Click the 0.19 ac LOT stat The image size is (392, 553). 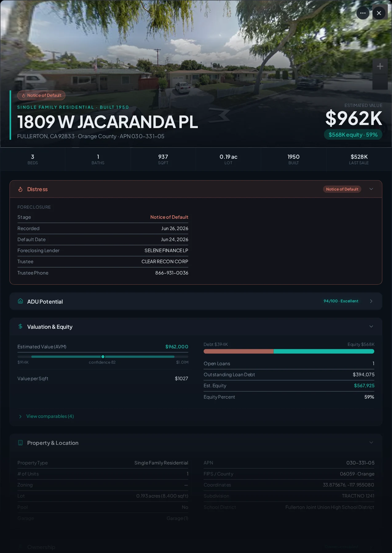[x=228, y=159]
